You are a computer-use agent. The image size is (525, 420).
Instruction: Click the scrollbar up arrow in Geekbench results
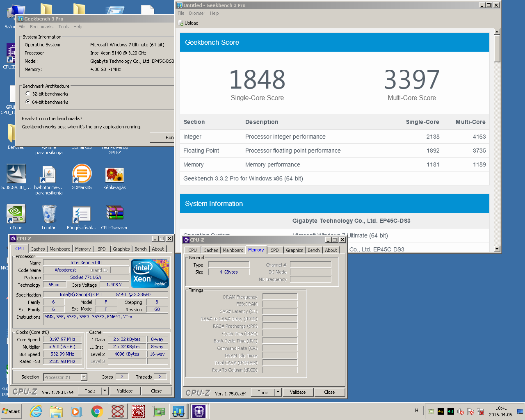click(497, 32)
